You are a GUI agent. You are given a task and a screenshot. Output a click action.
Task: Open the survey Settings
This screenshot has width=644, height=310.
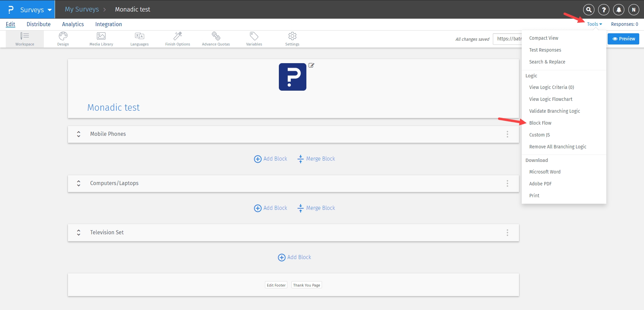click(292, 38)
